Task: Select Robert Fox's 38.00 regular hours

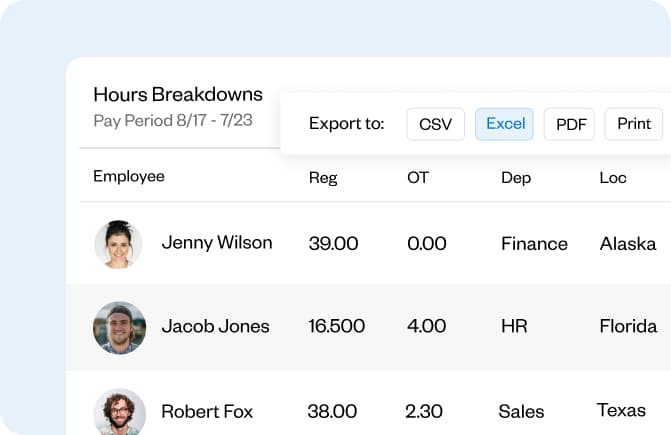Action: click(333, 411)
